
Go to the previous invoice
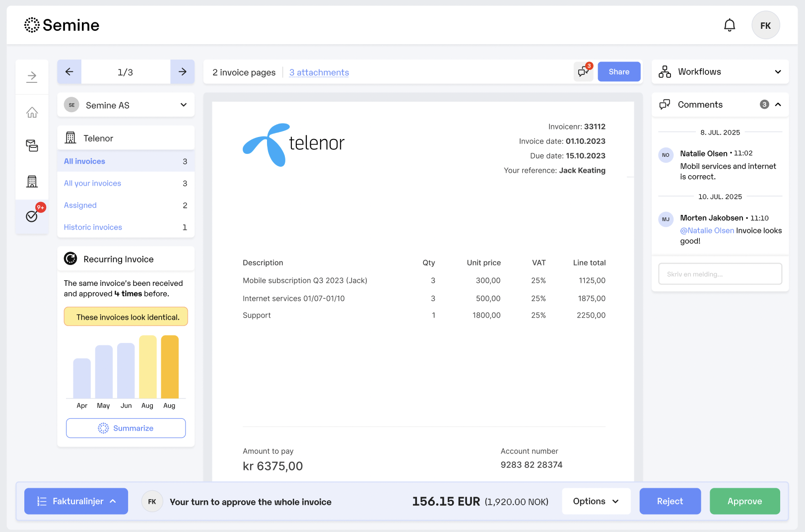[x=69, y=72]
